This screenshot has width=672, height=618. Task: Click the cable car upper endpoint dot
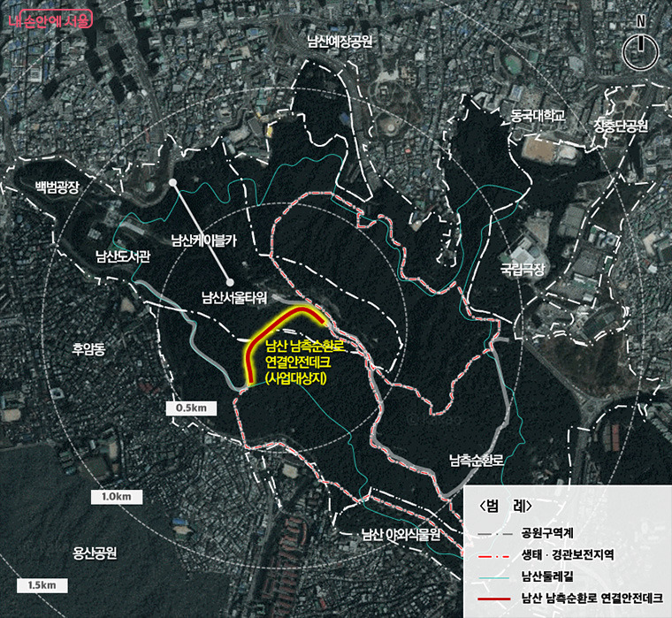click(172, 183)
